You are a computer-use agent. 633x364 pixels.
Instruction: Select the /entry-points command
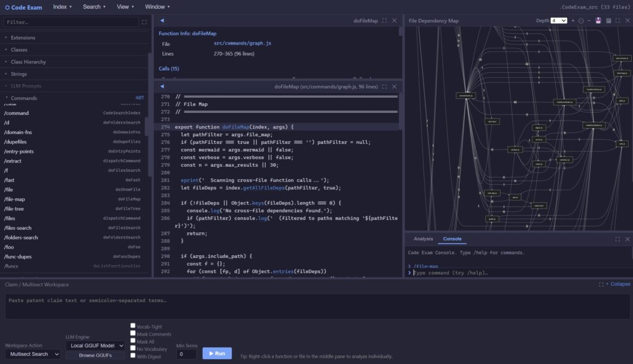pos(73,151)
